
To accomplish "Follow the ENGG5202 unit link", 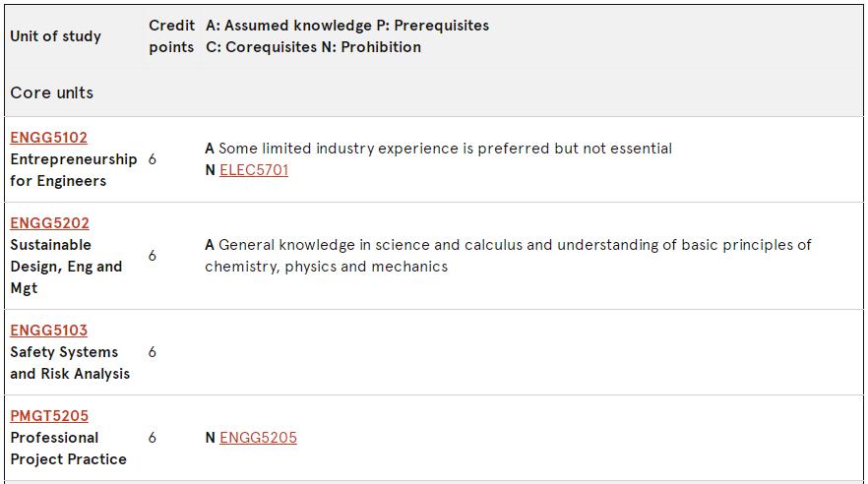I will pos(50,223).
